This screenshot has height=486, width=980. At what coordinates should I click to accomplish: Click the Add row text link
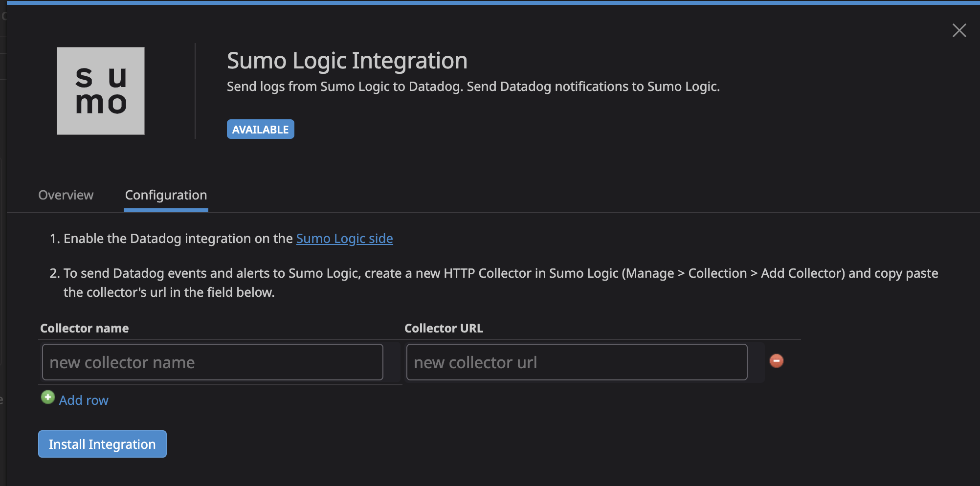pyautogui.click(x=84, y=400)
